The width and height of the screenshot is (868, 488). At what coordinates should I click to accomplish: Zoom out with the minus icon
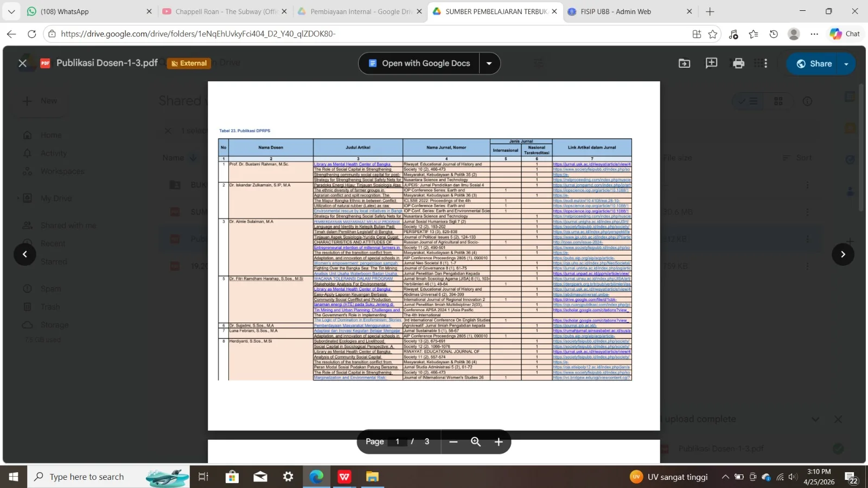(x=454, y=442)
